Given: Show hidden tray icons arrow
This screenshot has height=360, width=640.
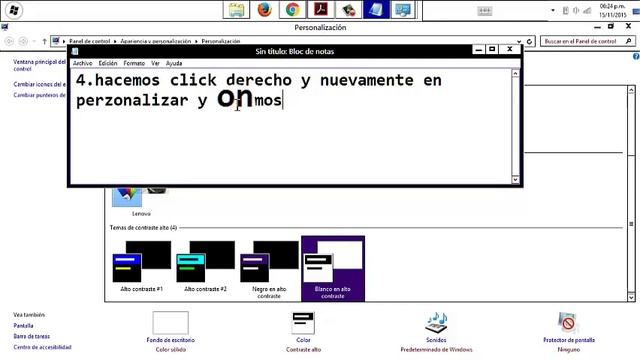Looking at the screenshot, I should [x=553, y=10].
